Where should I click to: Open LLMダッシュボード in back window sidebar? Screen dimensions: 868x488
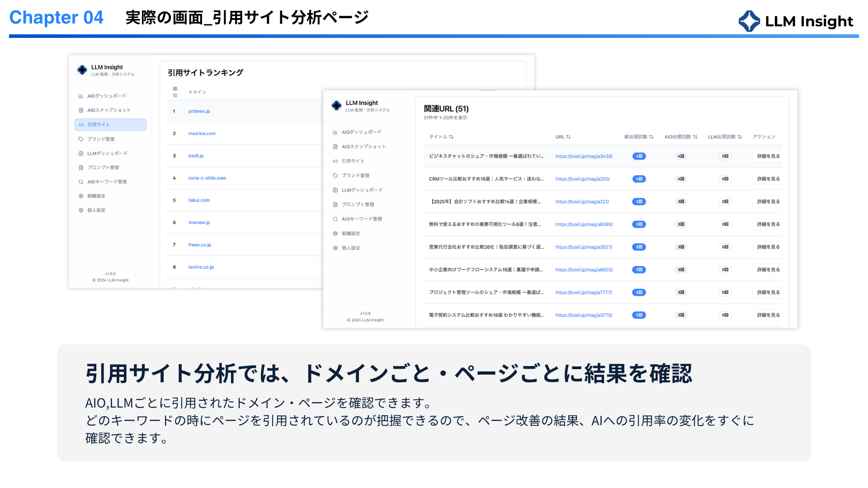pos(108,154)
